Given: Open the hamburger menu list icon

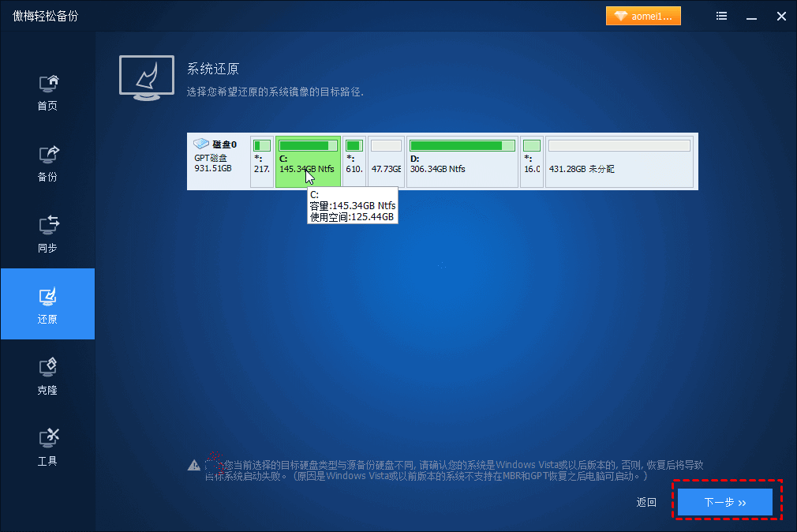Looking at the screenshot, I should 721,17.
